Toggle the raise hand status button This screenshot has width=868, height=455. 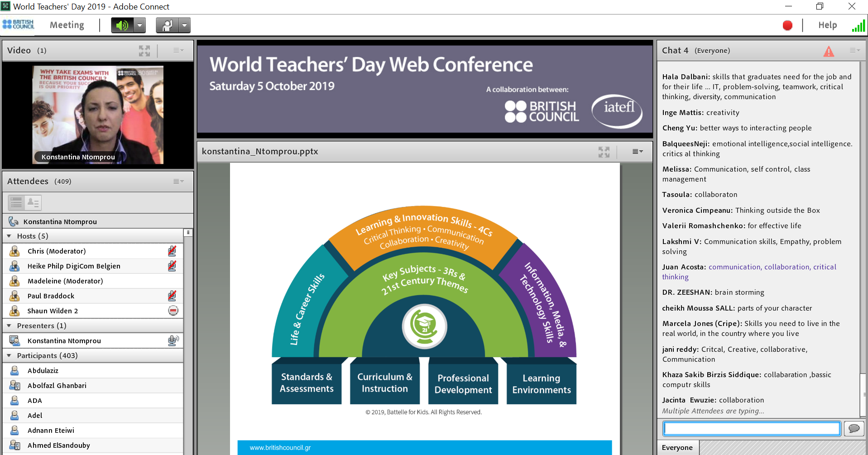pos(168,25)
